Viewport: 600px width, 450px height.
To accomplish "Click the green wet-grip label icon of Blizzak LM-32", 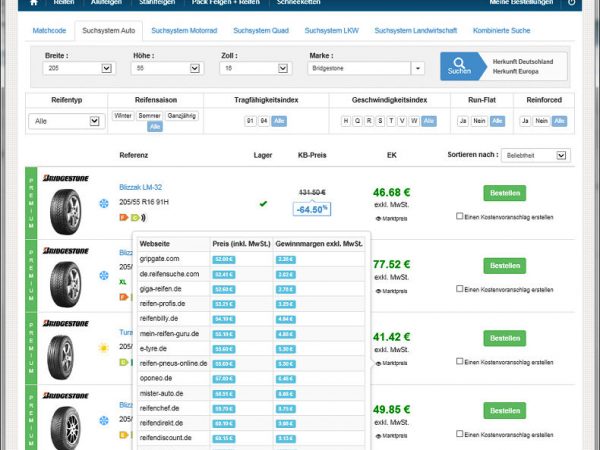I will [x=135, y=218].
